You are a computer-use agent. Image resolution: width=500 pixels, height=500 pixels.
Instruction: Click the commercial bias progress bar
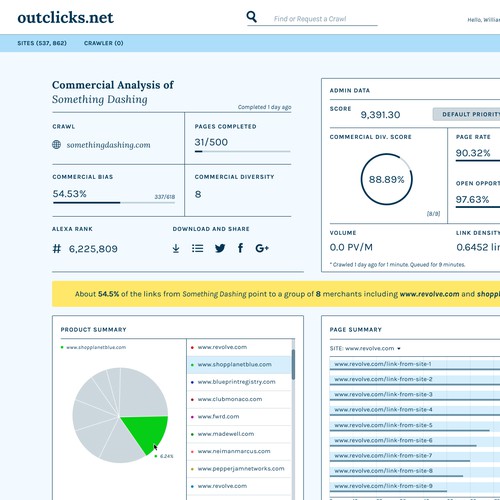pos(114,202)
